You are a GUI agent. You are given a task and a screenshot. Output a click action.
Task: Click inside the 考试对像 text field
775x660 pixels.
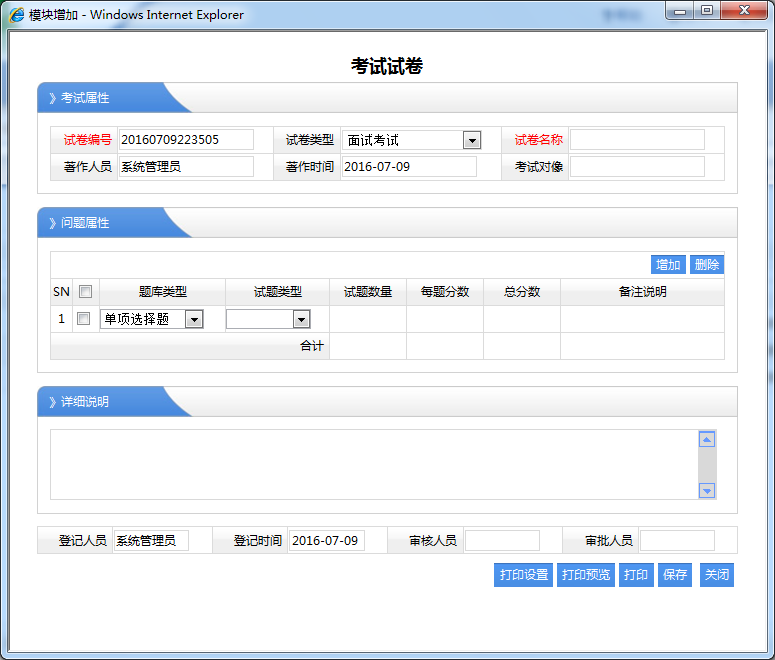click(637, 167)
